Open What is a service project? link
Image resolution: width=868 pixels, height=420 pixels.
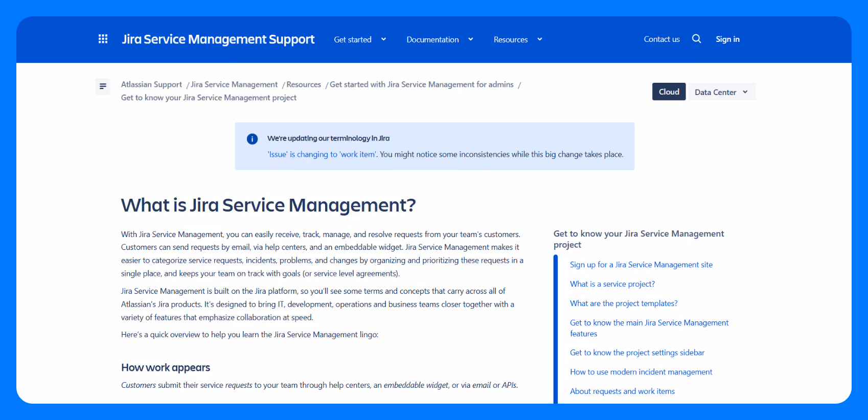612,284
